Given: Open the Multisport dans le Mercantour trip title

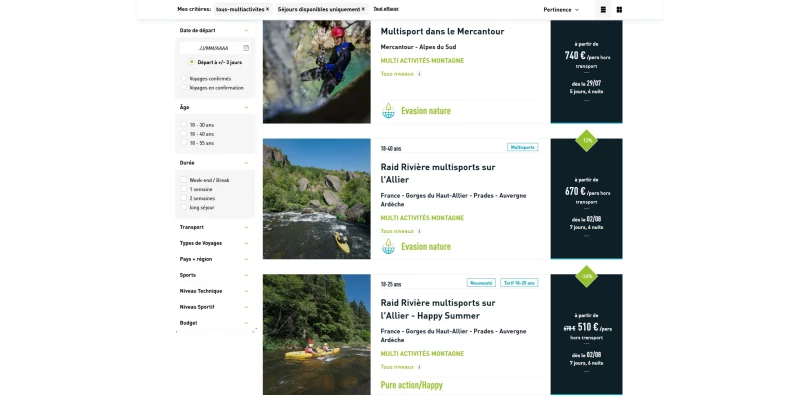Looking at the screenshot, I should [x=442, y=31].
